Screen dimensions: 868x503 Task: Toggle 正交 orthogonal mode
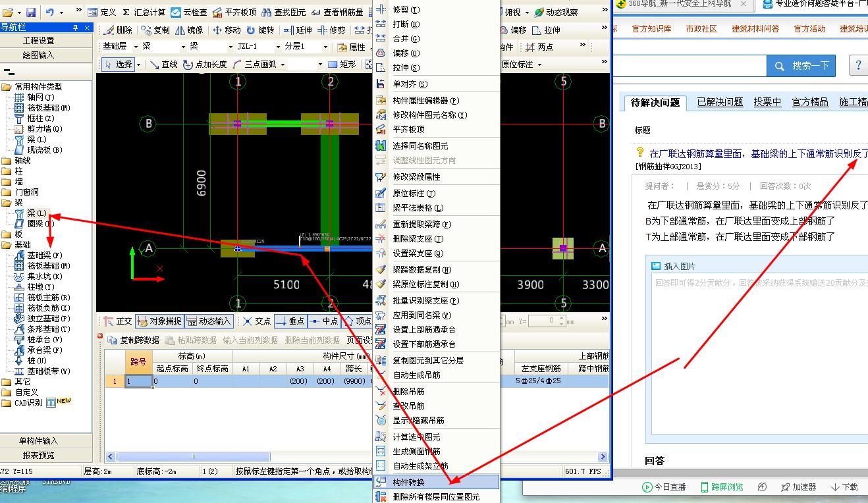(x=118, y=321)
